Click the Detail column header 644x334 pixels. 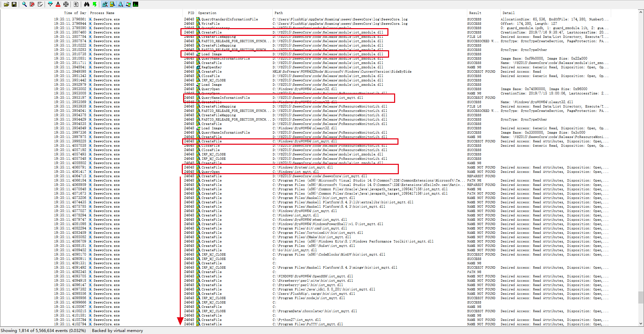508,13
